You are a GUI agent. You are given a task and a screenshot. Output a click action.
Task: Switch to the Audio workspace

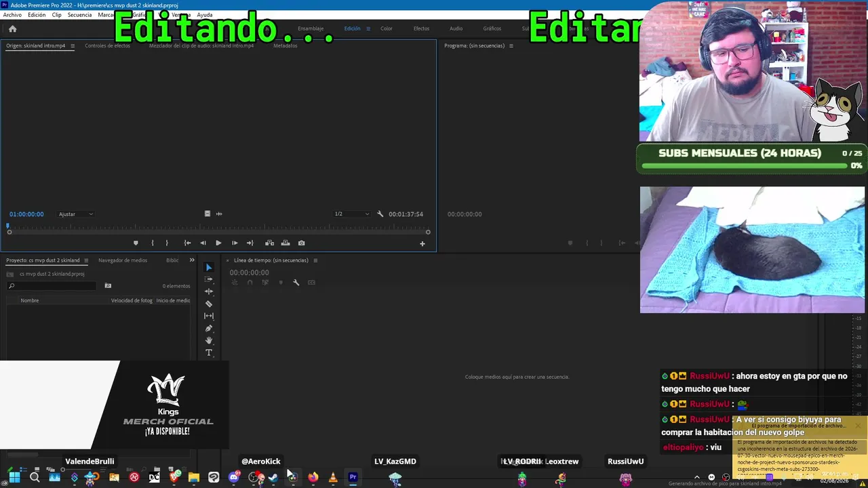click(x=456, y=28)
